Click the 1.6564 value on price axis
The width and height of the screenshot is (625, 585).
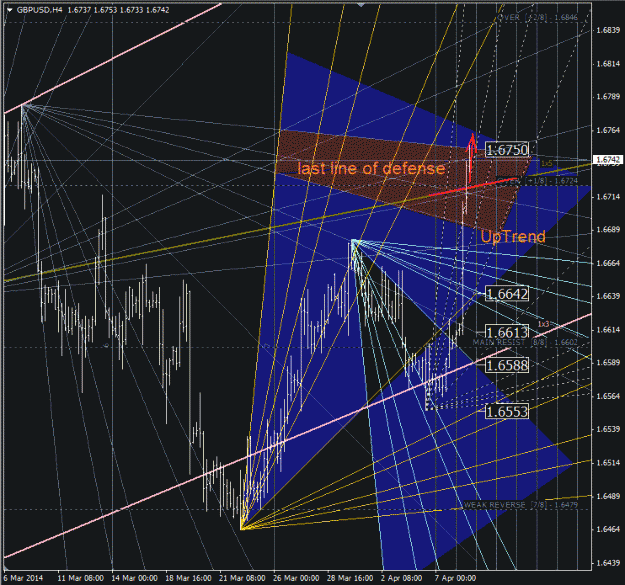pyautogui.click(x=608, y=397)
